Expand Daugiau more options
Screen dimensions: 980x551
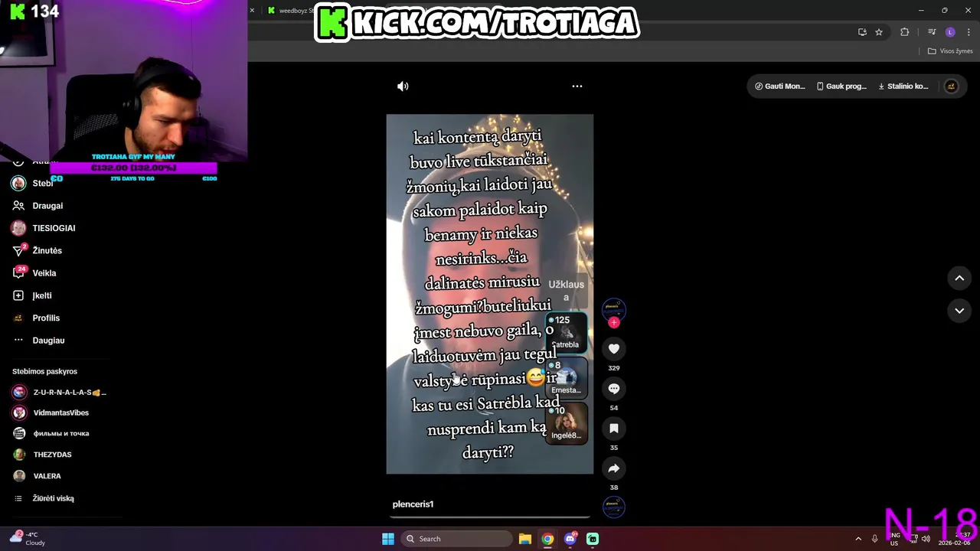point(48,341)
